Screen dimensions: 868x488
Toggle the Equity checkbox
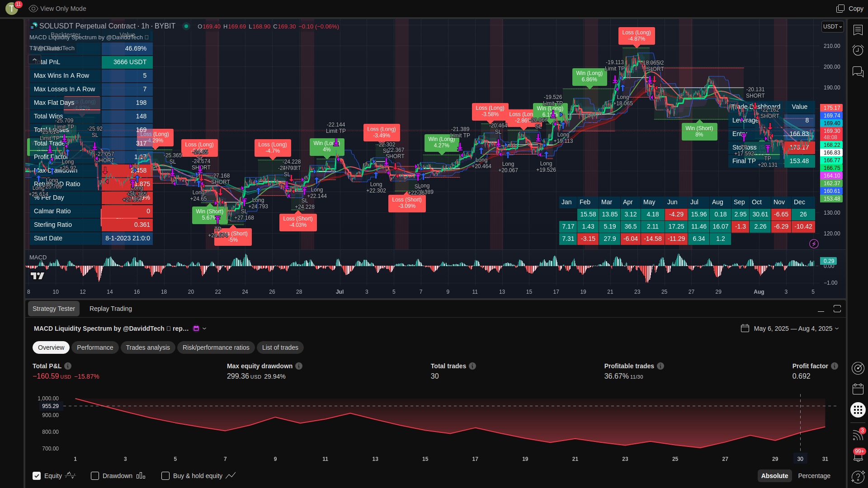(37, 476)
